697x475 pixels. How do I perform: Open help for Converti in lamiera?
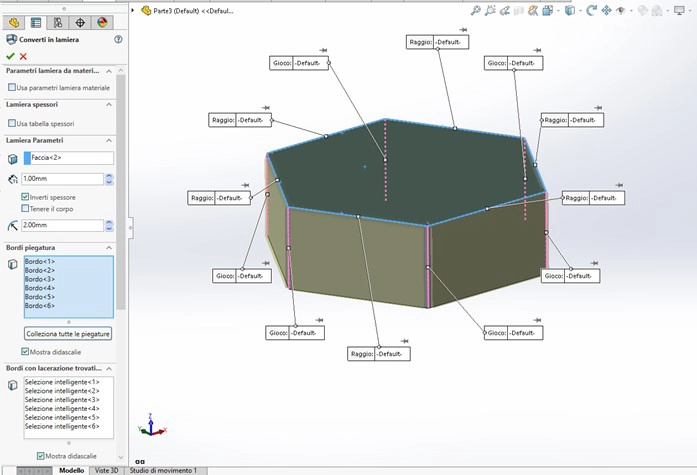pyautogui.click(x=118, y=40)
